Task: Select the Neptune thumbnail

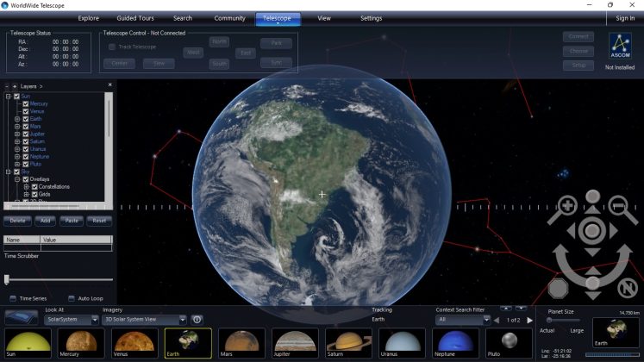Action: point(455,343)
